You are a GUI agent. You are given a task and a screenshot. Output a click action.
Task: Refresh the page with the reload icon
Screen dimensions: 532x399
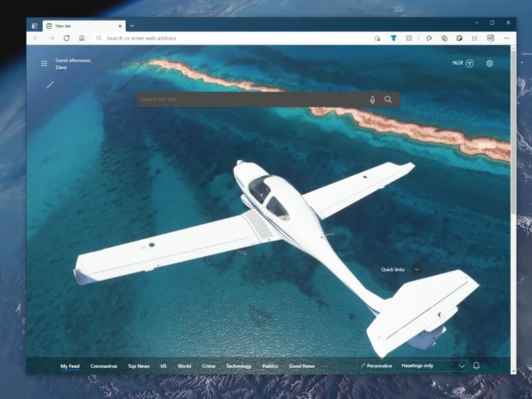pyautogui.click(x=65, y=39)
